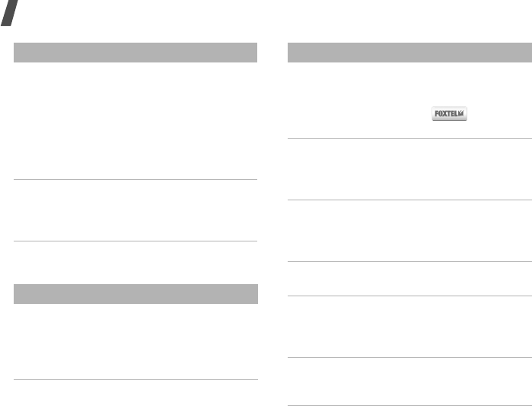Select the top-left gray header bar
The width and height of the screenshot is (532, 406).
tap(135, 53)
